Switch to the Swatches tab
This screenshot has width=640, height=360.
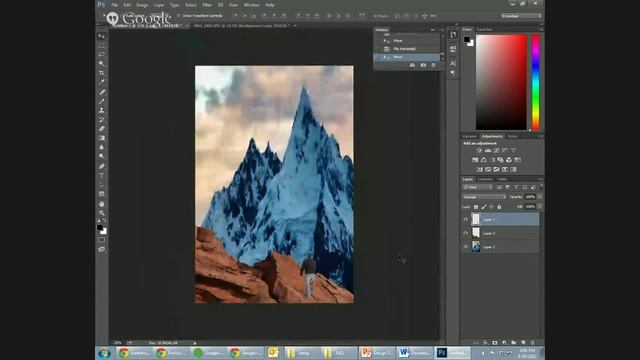(x=484, y=29)
